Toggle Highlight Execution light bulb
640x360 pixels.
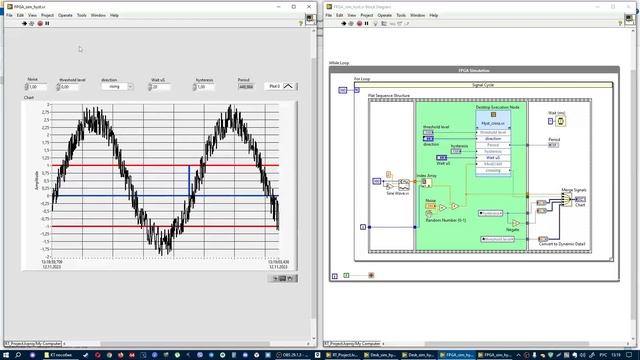(376, 24)
